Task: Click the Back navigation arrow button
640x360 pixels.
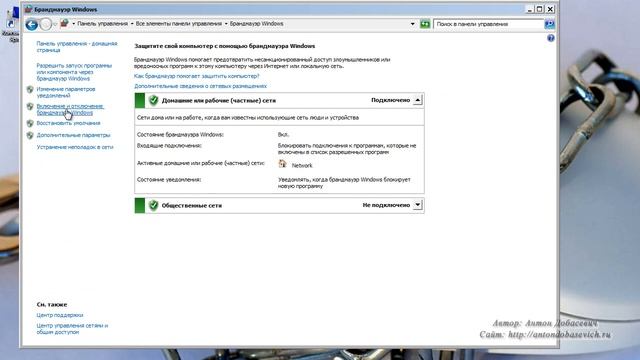Action: coord(31,24)
